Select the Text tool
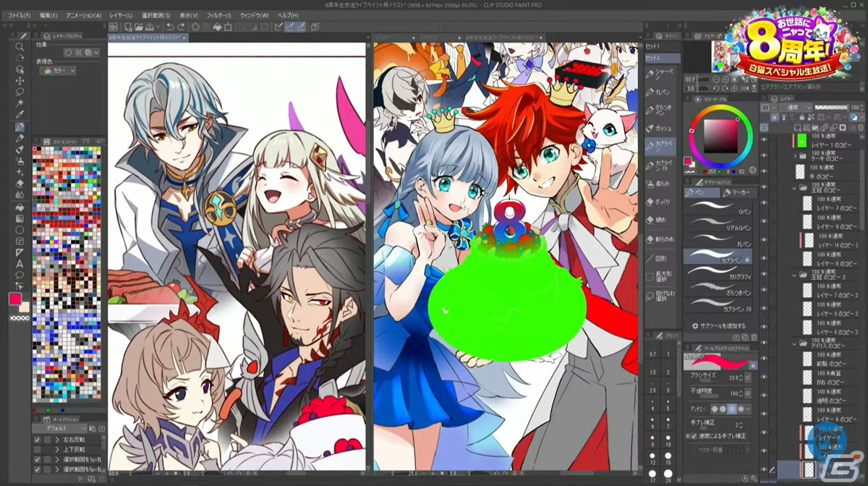This screenshot has width=868, height=486. tap(20, 264)
